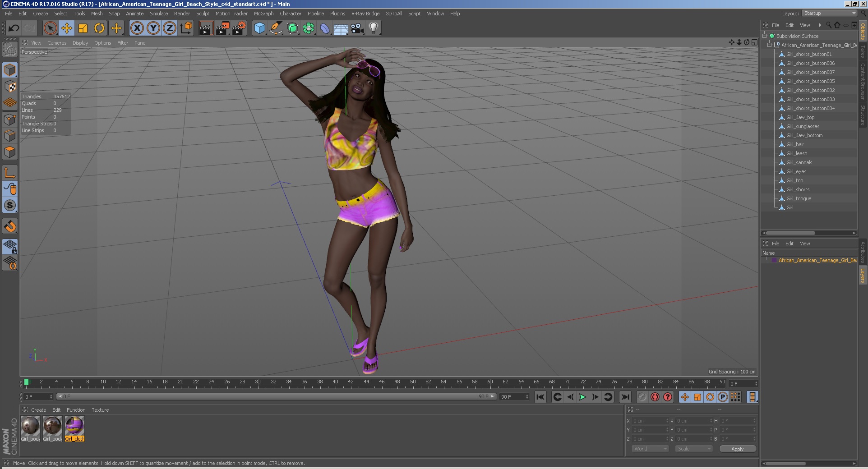The height and width of the screenshot is (469, 868).
Task: Activate the Scale tool in top toolbar
Action: point(83,28)
